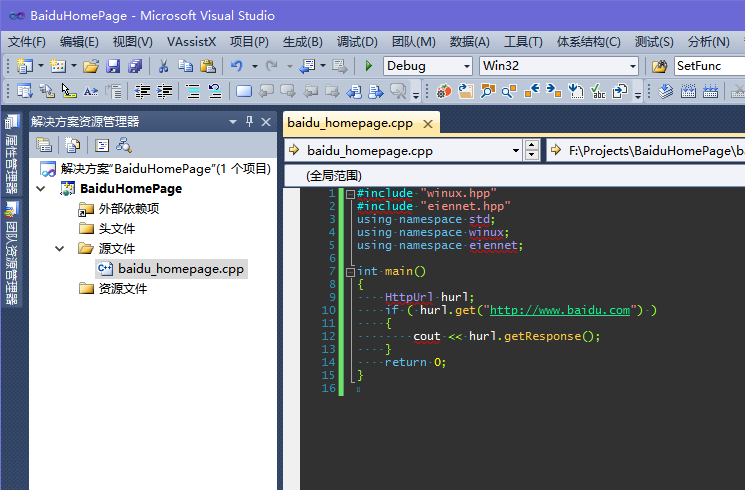The width and height of the screenshot is (745, 490).
Task: Comment out the selected lines
Action: pyautogui.click(x=192, y=91)
